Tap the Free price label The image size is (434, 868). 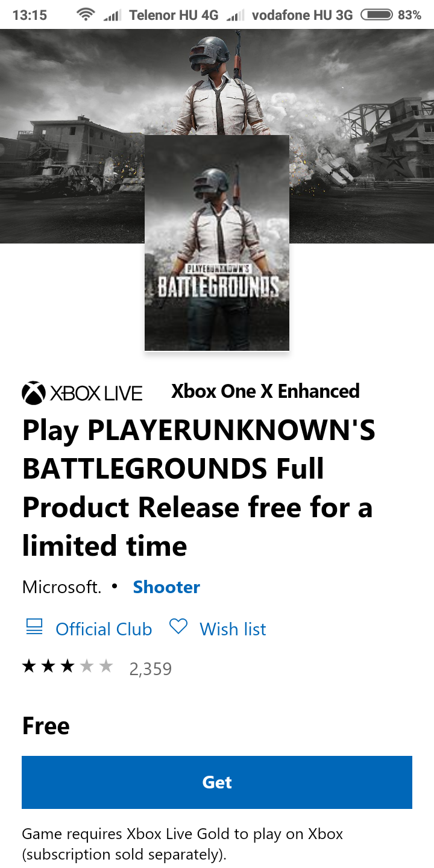pyautogui.click(x=46, y=726)
